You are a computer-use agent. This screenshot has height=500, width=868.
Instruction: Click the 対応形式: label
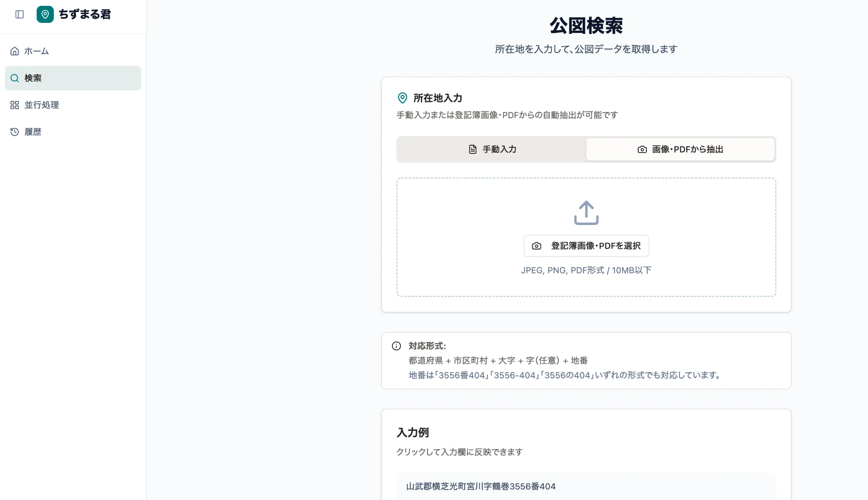click(x=427, y=346)
